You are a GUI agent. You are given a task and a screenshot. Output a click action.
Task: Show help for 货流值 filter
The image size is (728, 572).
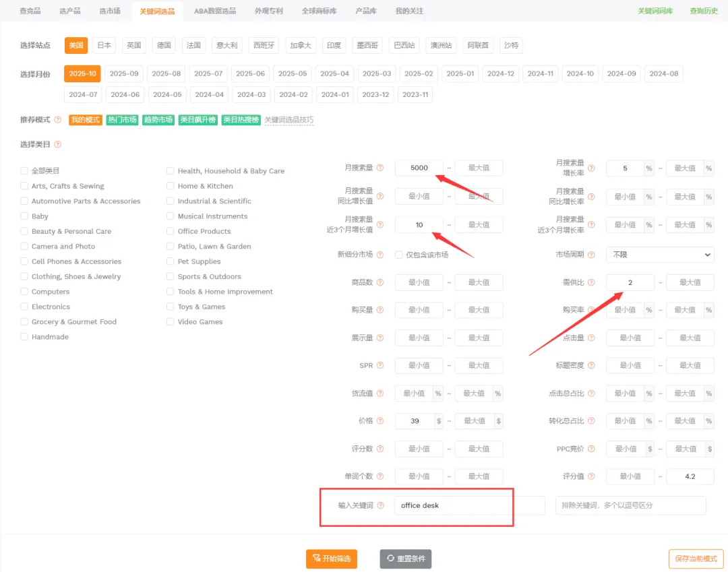380,393
